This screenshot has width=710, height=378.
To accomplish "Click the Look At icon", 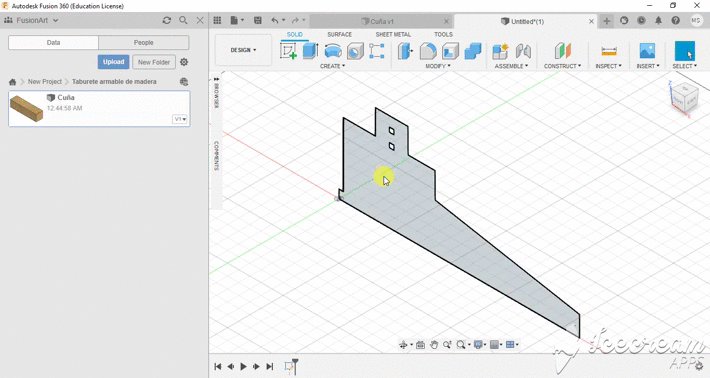I will click(420, 345).
